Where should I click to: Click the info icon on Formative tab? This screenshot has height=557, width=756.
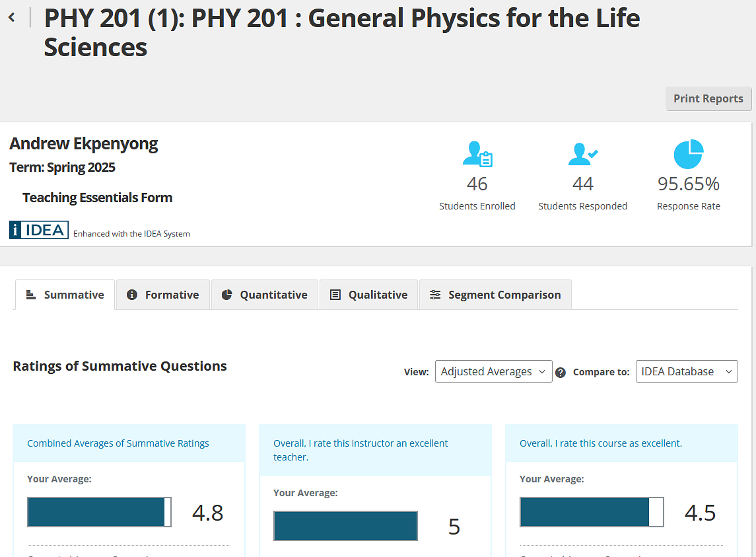point(132,295)
